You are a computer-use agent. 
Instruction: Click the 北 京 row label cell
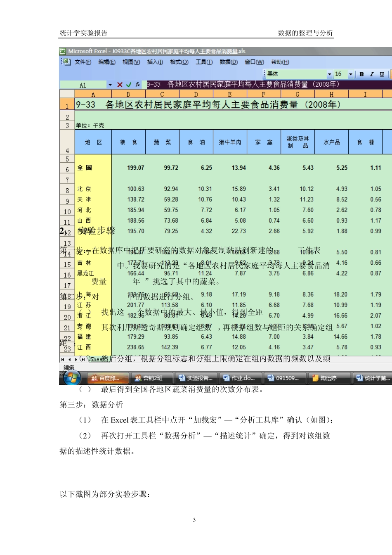coord(93,189)
